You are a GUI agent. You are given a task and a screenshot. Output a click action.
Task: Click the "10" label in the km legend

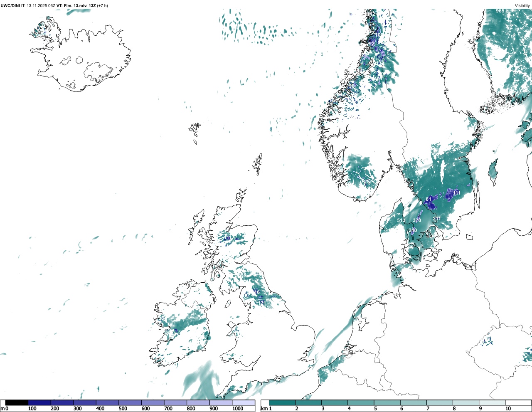click(x=508, y=409)
